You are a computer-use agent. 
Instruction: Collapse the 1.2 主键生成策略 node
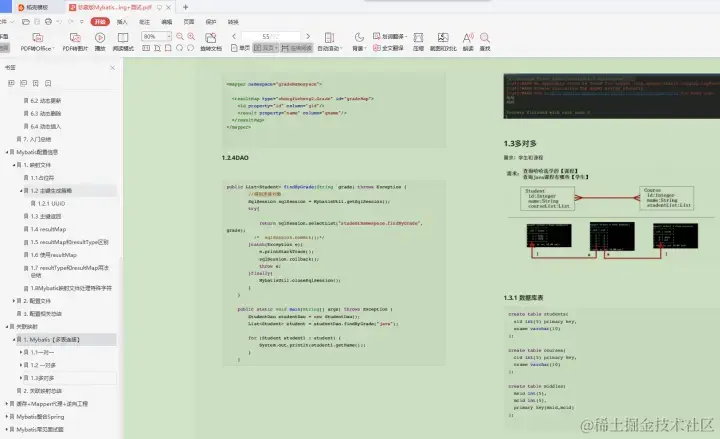[x=22, y=191]
